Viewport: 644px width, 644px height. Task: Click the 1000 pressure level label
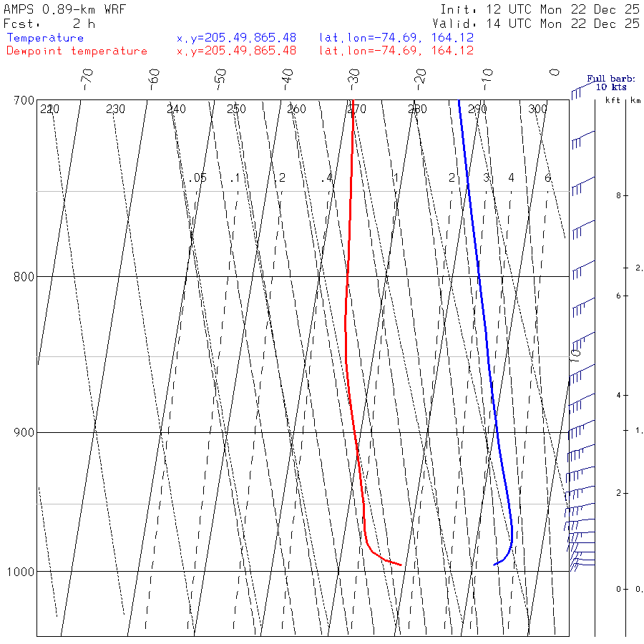point(21,572)
